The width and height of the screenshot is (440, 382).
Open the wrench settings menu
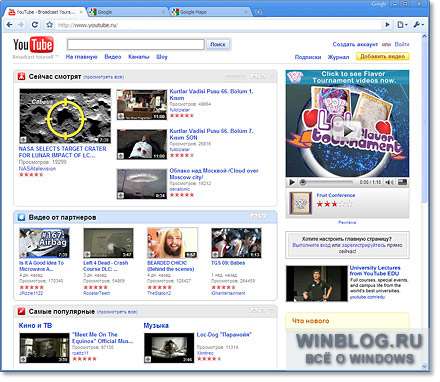click(418, 25)
